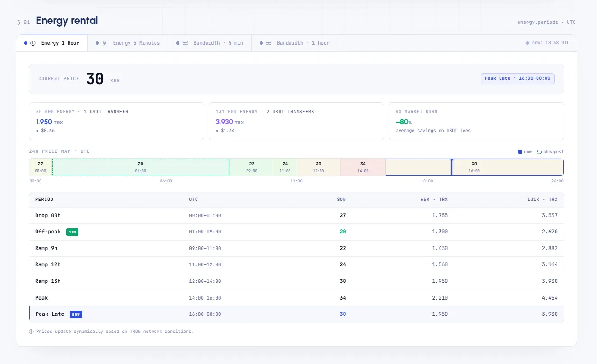Click the dashed 'cheapest' legend icon

[x=539, y=152]
